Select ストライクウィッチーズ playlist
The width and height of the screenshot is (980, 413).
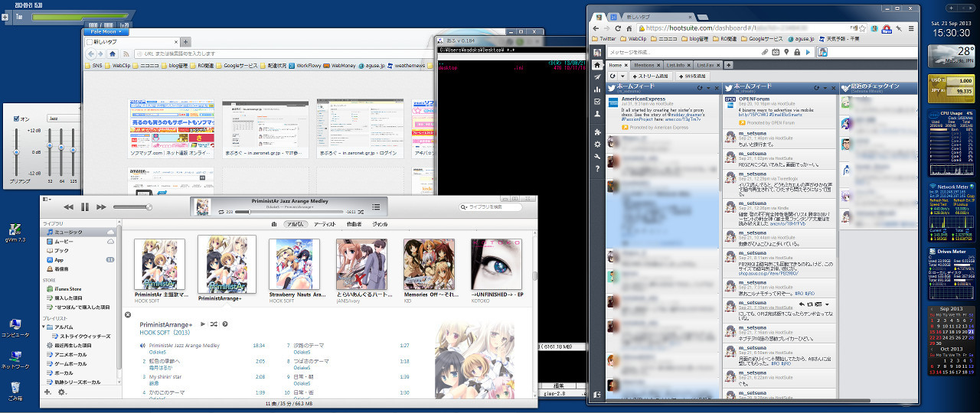(82, 336)
